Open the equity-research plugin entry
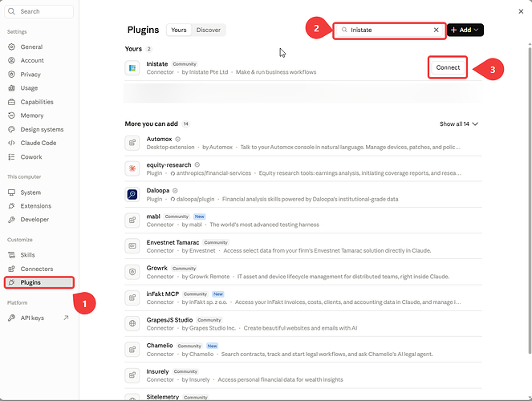 click(x=303, y=168)
